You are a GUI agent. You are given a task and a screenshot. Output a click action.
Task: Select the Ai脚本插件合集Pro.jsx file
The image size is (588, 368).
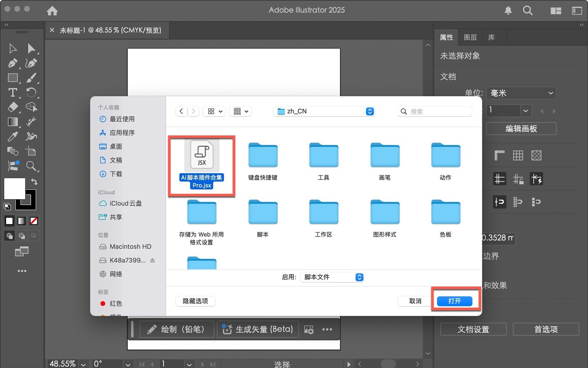coord(202,165)
